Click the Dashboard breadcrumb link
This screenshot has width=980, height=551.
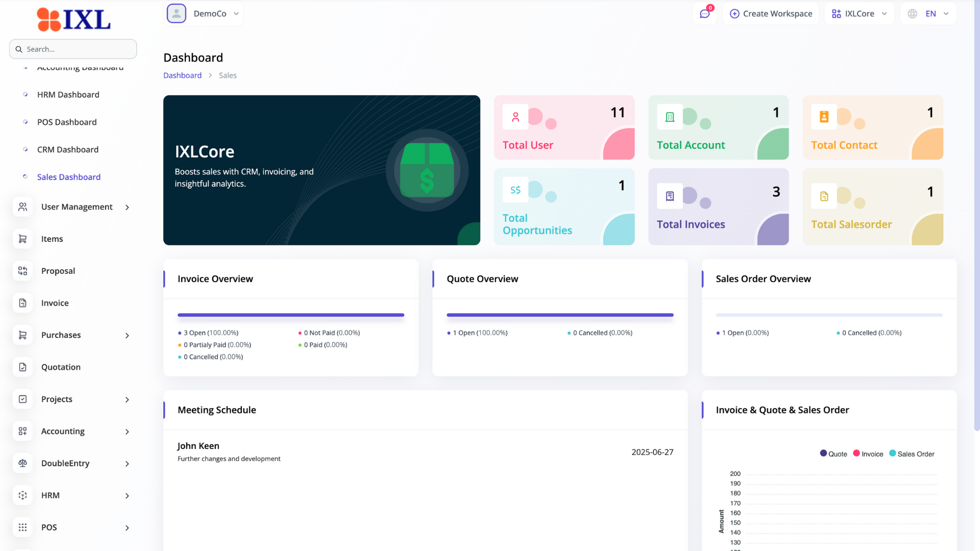coord(182,75)
